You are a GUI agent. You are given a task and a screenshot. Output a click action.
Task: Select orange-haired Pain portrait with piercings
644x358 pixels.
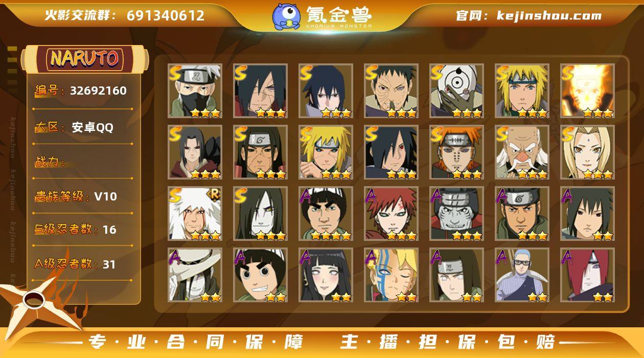pos(456,152)
